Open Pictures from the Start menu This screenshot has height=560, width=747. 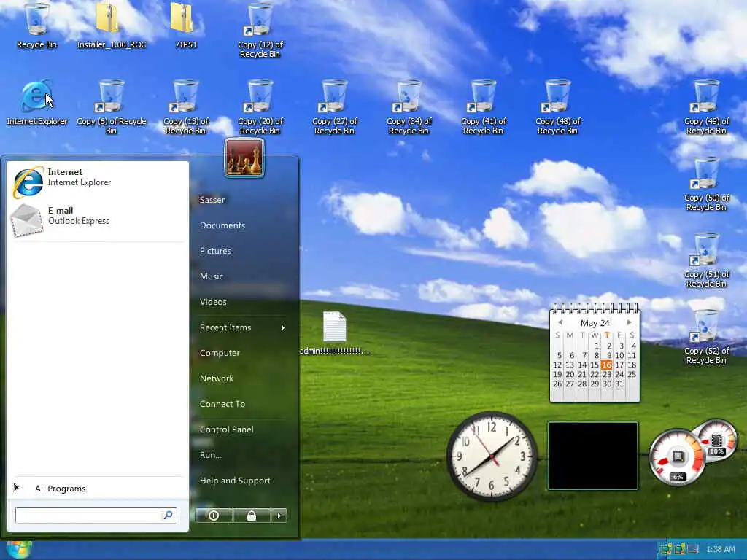tap(215, 251)
